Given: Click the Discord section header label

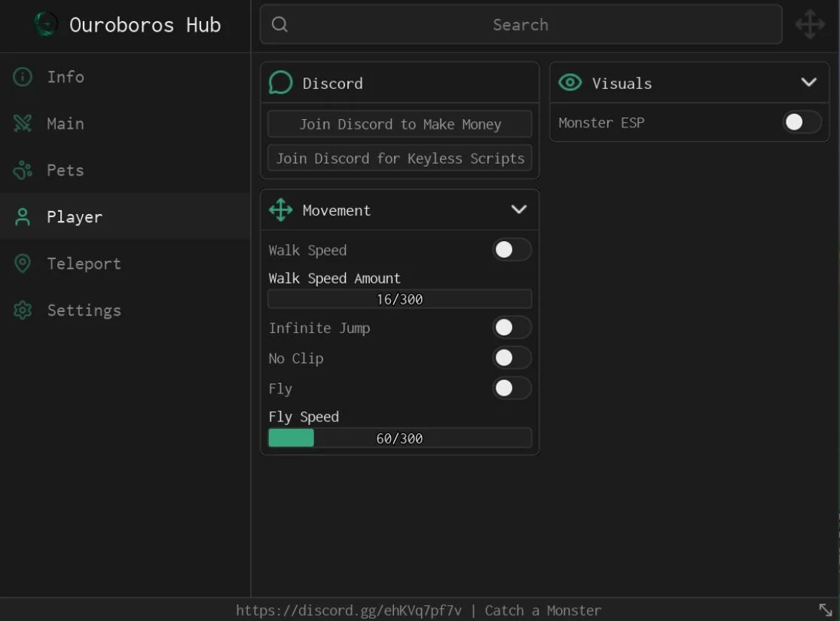Looking at the screenshot, I should [333, 84].
